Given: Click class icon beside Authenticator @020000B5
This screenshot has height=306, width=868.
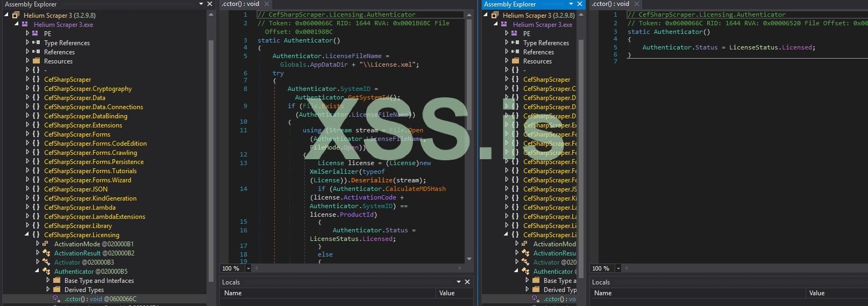Looking at the screenshot, I should coord(46,271).
